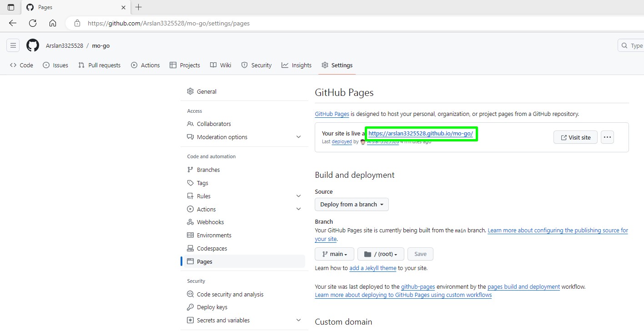Screen dimensions: 644x331
Task: Click the search box with Type placeholder
Action: [x=631, y=45]
